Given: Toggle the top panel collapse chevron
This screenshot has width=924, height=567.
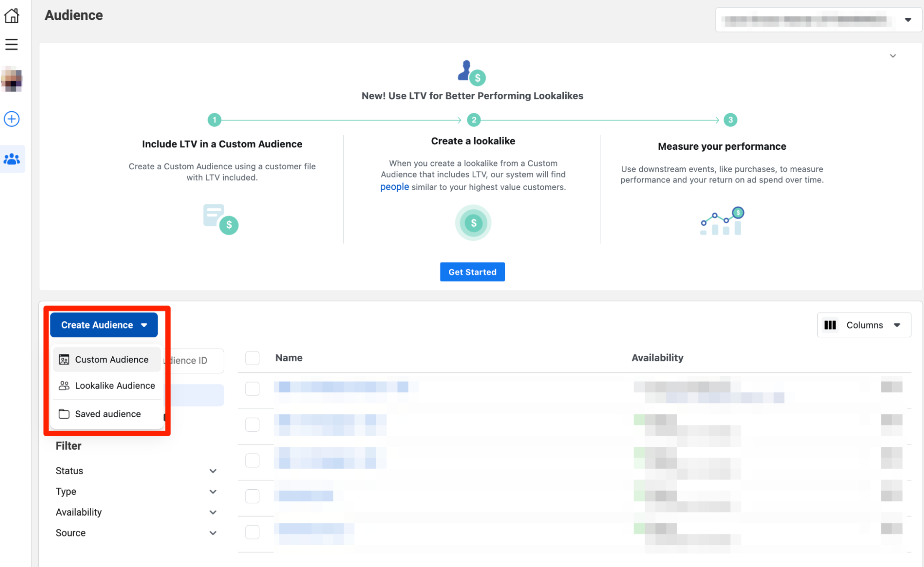Looking at the screenshot, I should [x=892, y=55].
